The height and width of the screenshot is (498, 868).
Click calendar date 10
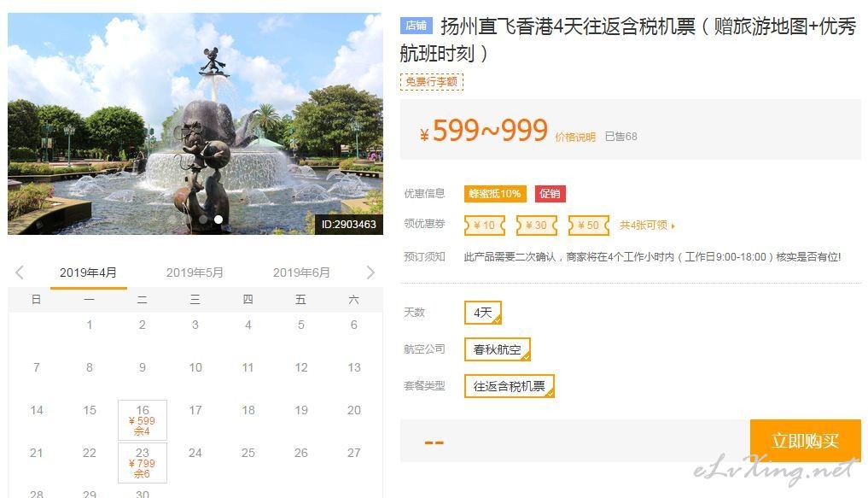point(195,367)
